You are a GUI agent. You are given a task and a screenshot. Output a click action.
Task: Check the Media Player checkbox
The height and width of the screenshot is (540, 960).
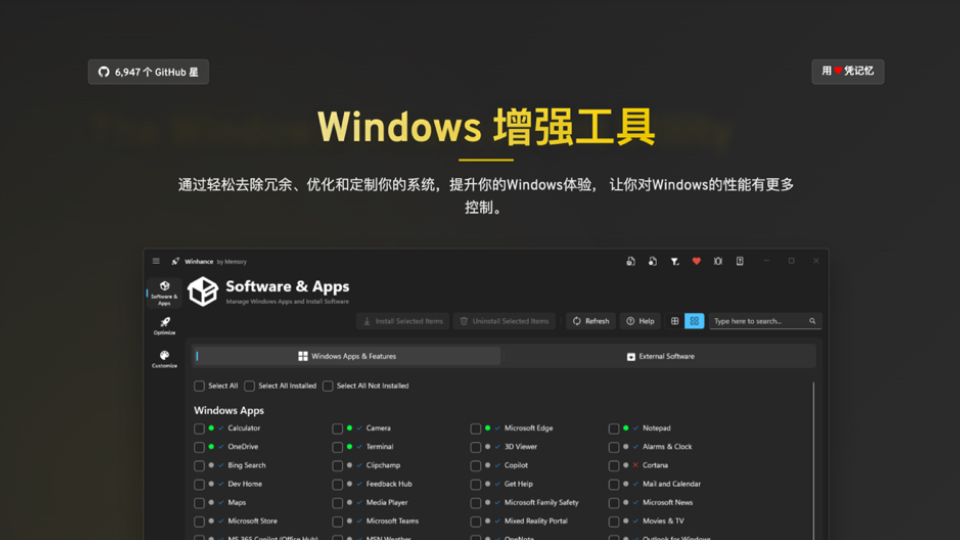point(337,503)
